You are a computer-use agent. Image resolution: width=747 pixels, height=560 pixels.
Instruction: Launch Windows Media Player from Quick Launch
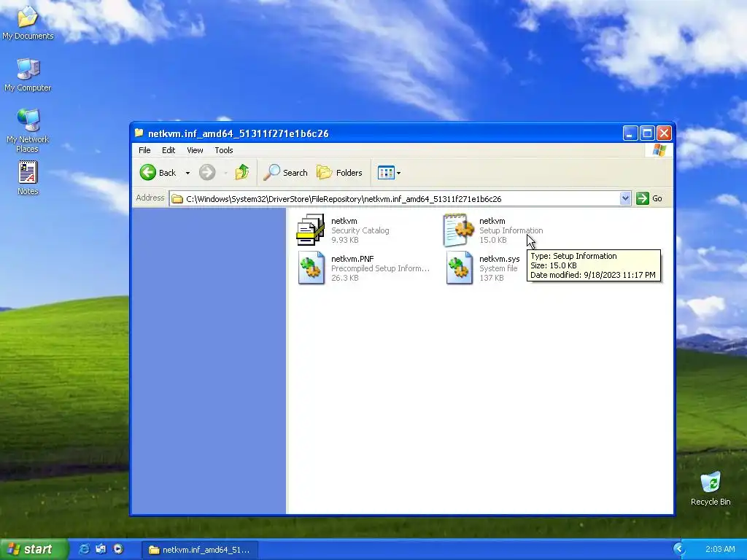click(x=118, y=549)
